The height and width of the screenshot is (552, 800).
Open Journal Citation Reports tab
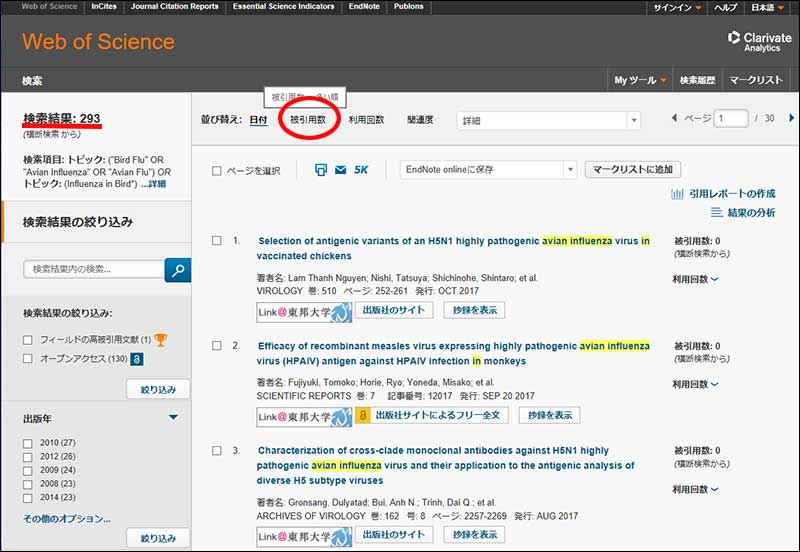click(174, 7)
